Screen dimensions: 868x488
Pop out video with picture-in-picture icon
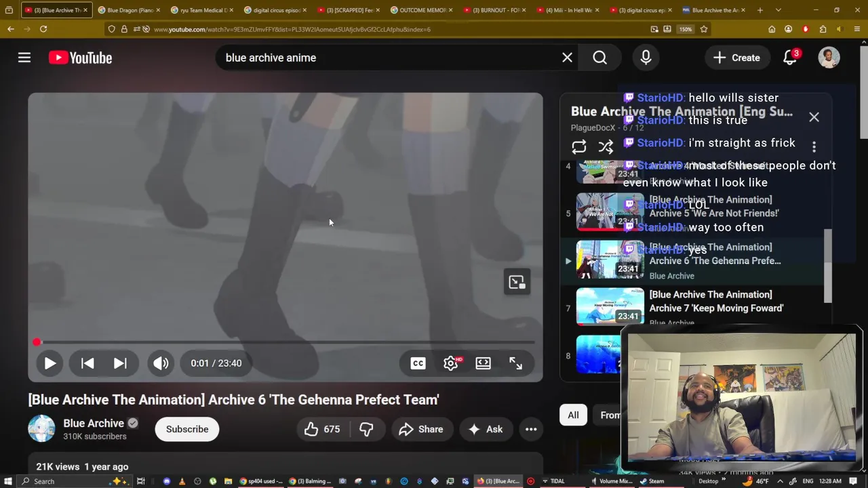[517, 282]
